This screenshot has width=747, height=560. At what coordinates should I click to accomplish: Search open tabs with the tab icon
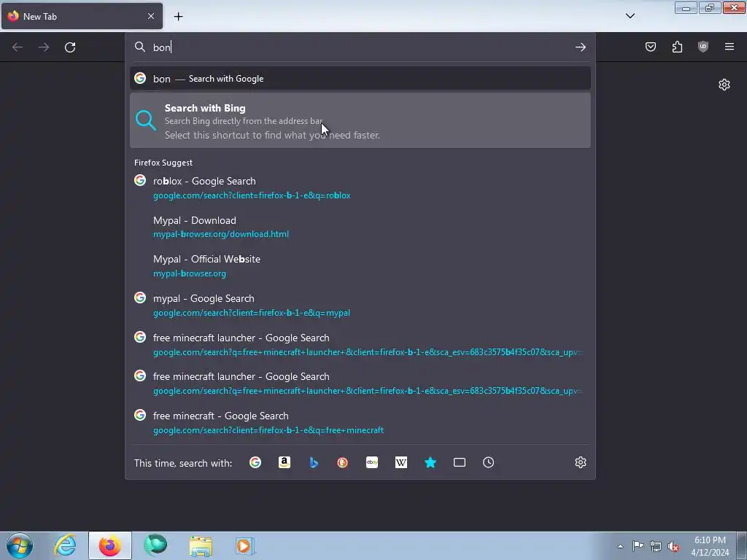pos(460,462)
